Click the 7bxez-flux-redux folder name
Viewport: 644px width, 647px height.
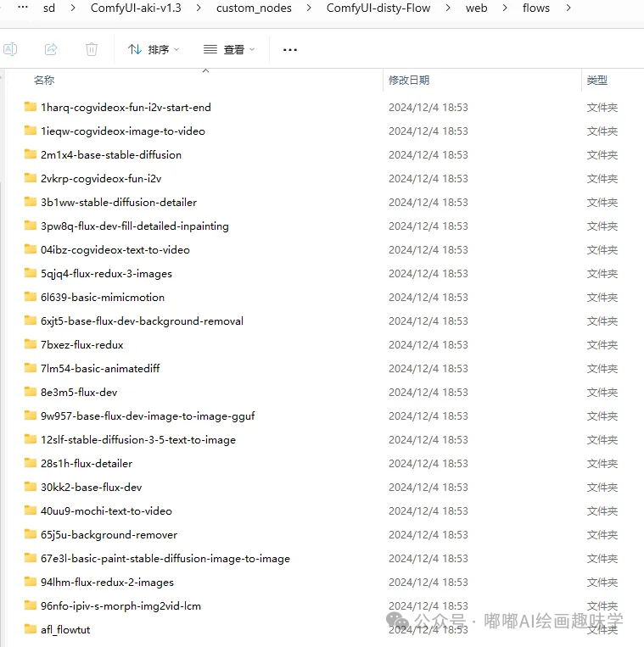tap(81, 345)
